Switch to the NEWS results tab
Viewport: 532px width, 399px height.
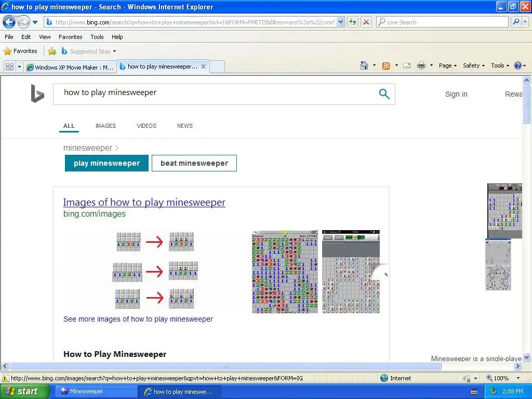click(184, 126)
